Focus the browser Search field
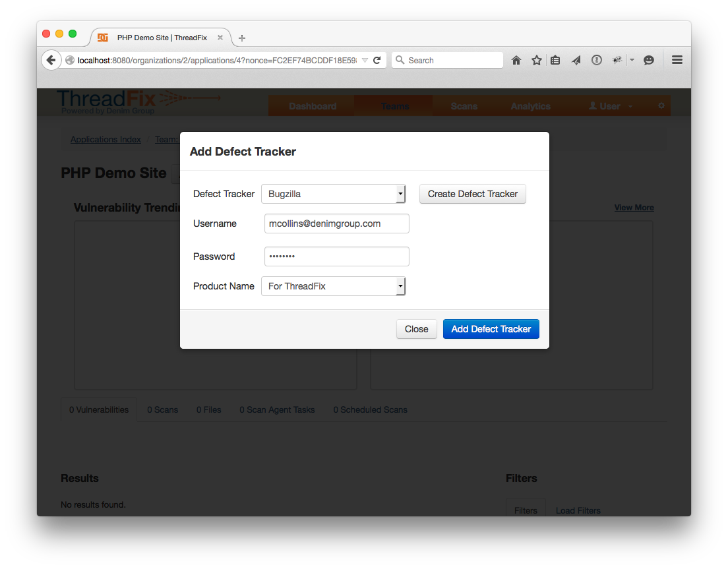728x569 pixels. 447,61
